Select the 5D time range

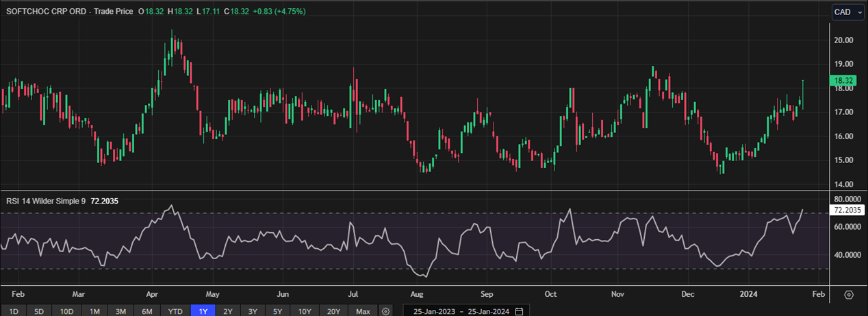(x=39, y=311)
